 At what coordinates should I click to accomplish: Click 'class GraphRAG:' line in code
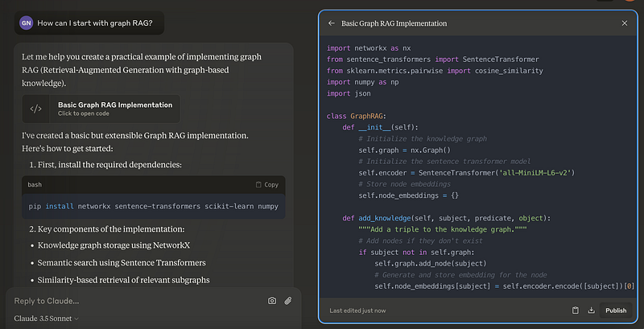click(x=357, y=116)
